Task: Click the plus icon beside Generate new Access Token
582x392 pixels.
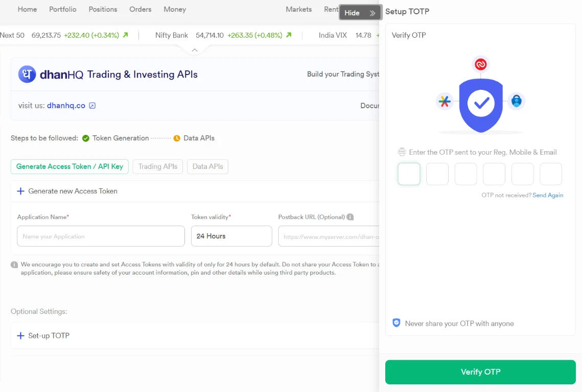Action: (21, 191)
